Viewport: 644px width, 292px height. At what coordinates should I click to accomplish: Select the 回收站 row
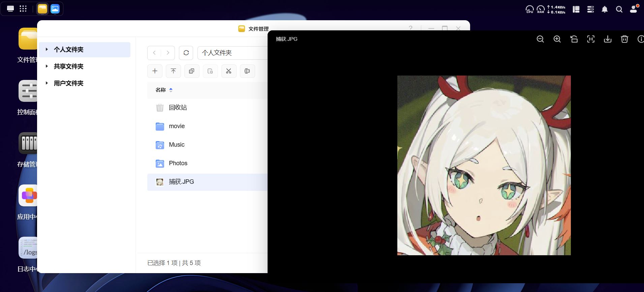click(x=207, y=108)
